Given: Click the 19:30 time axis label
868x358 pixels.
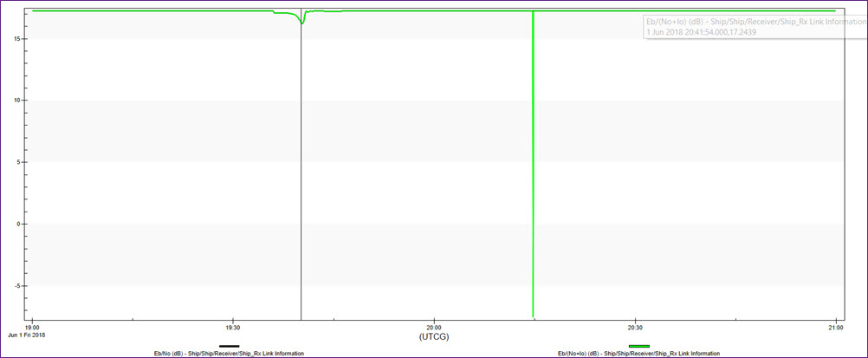Looking at the screenshot, I should (x=232, y=327).
